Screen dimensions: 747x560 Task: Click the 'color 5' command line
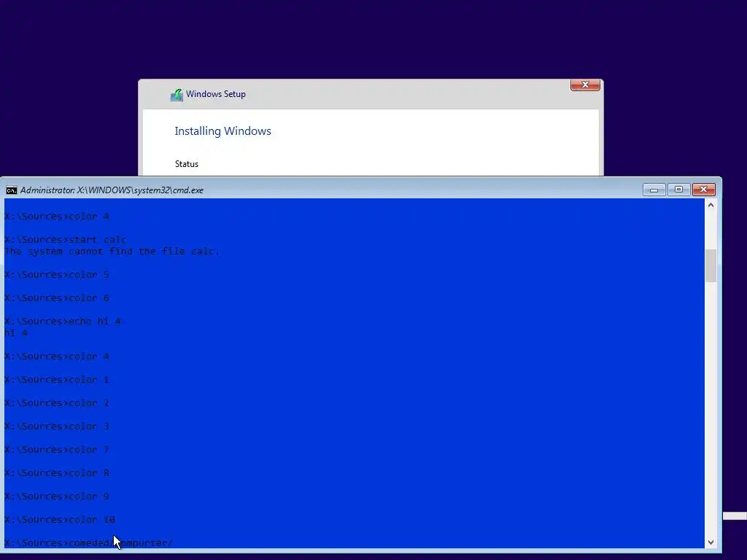(x=57, y=275)
